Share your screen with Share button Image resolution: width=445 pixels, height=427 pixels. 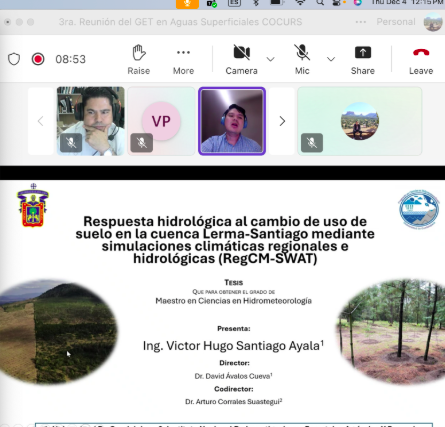click(x=363, y=60)
